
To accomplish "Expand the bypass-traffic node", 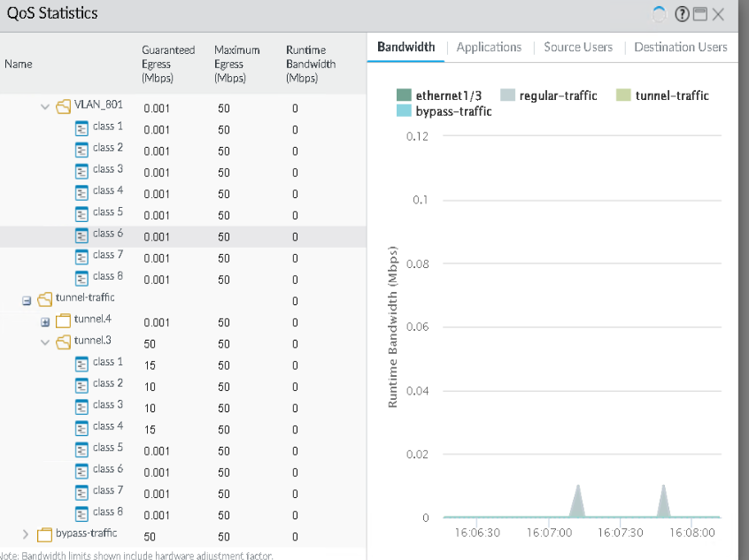I will coord(25,534).
